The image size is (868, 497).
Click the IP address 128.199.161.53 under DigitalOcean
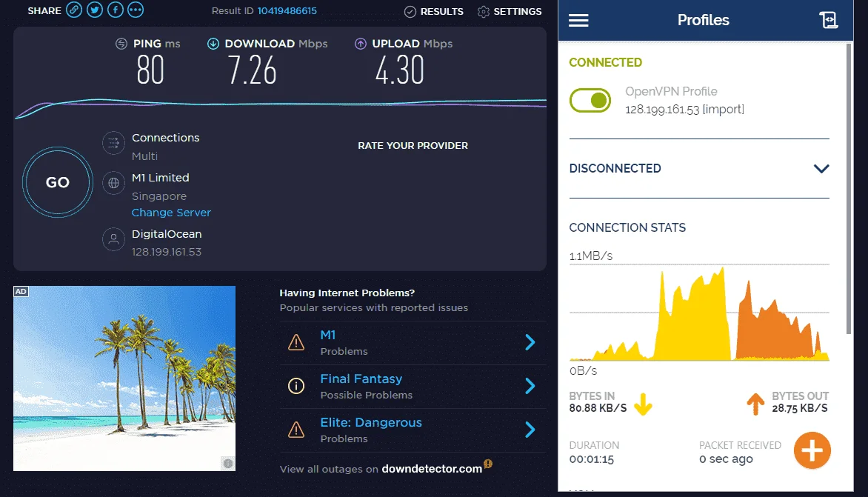click(166, 252)
